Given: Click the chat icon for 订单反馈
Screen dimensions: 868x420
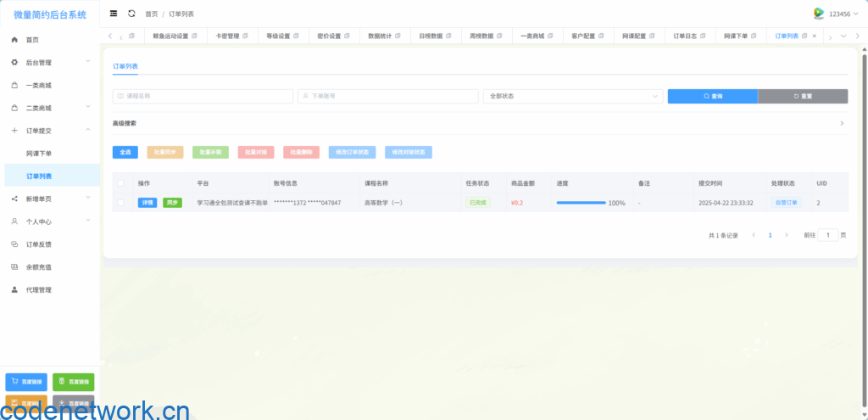Looking at the screenshot, I should pyautogui.click(x=14, y=244).
